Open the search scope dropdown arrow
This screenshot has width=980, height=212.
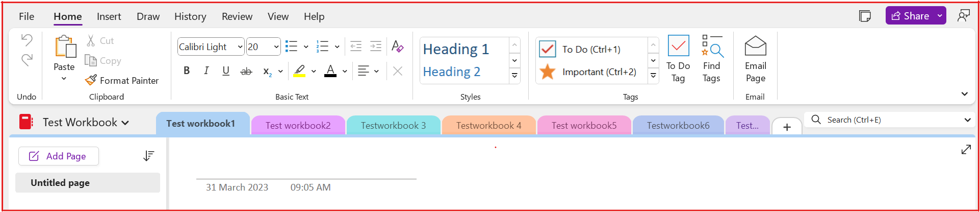967,120
